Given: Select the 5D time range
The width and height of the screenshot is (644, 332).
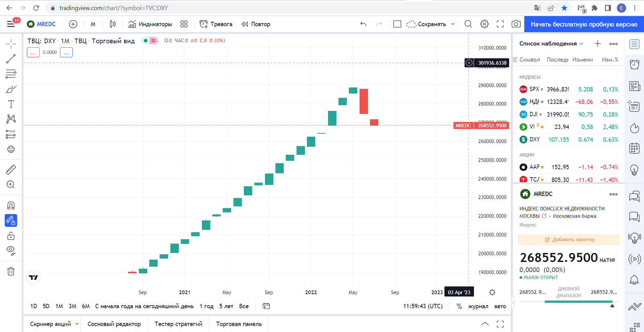Looking at the screenshot, I should point(46,306).
